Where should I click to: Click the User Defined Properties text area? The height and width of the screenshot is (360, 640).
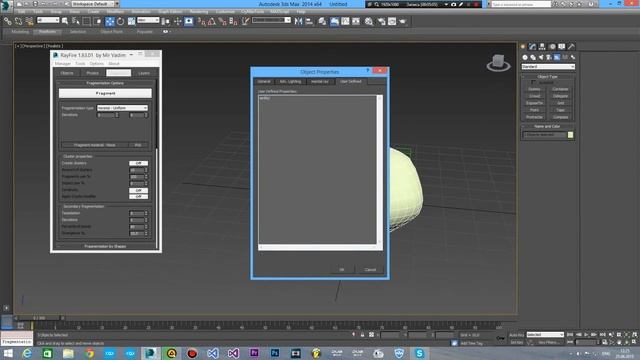(x=317, y=169)
